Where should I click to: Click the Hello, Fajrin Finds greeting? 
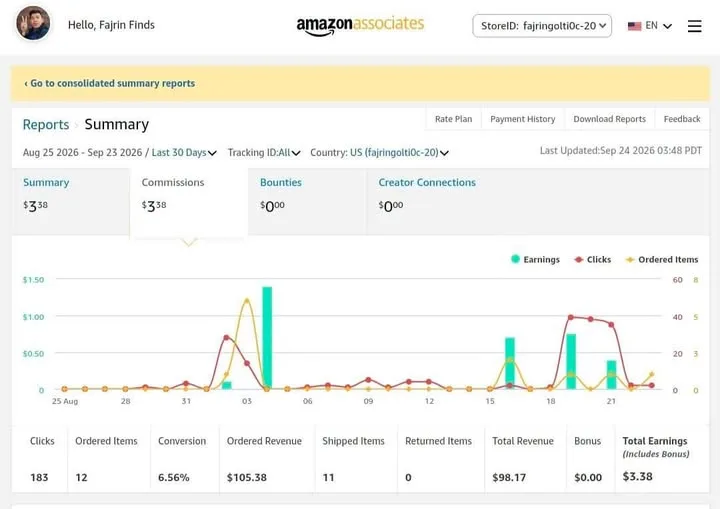(111, 25)
